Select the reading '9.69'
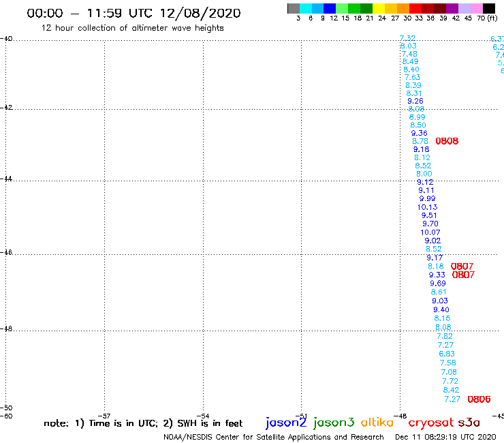 pyautogui.click(x=438, y=284)
